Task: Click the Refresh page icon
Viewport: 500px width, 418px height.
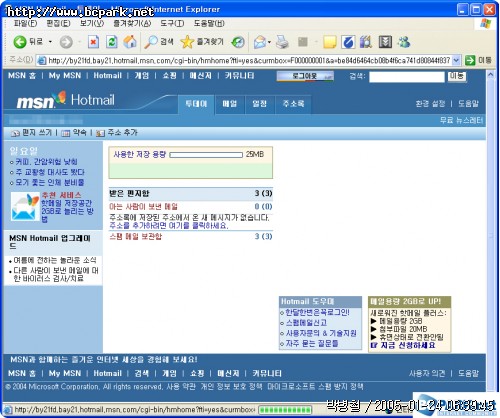Action: click(111, 42)
